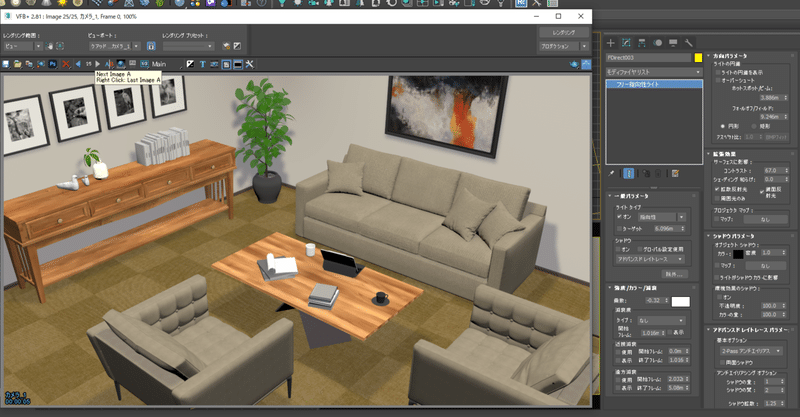Open the モディファイヤ リスト dropdown
This screenshot has height=417, width=800.
pos(654,72)
